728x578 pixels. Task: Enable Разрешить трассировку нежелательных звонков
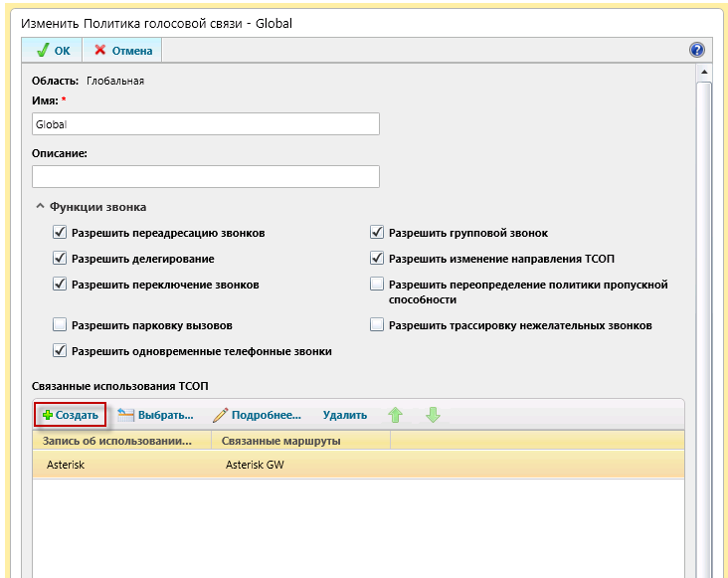(x=377, y=324)
